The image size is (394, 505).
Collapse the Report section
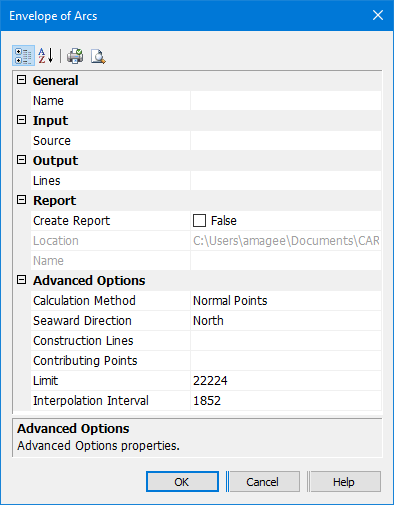21,200
